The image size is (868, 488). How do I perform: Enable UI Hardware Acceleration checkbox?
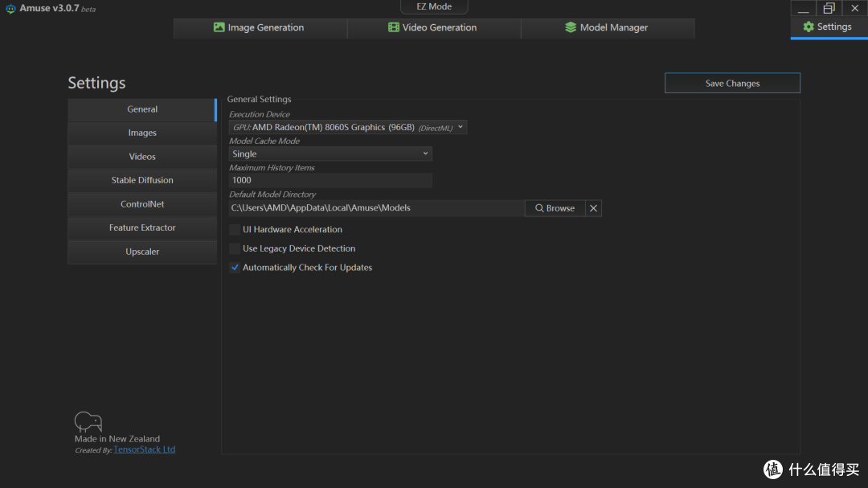(235, 229)
